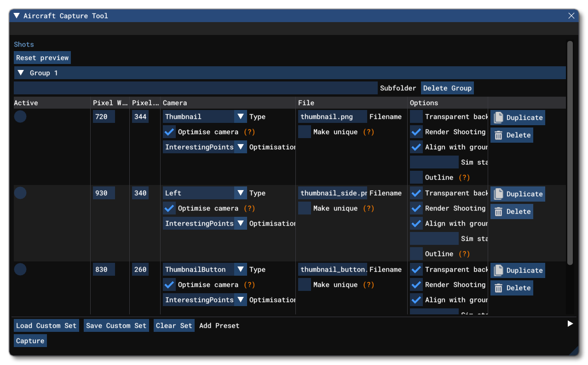This screenshot has height=365, width=588.
Task: Open InterestingPoints dropdown in Left shot
Action: click(240, 224)
